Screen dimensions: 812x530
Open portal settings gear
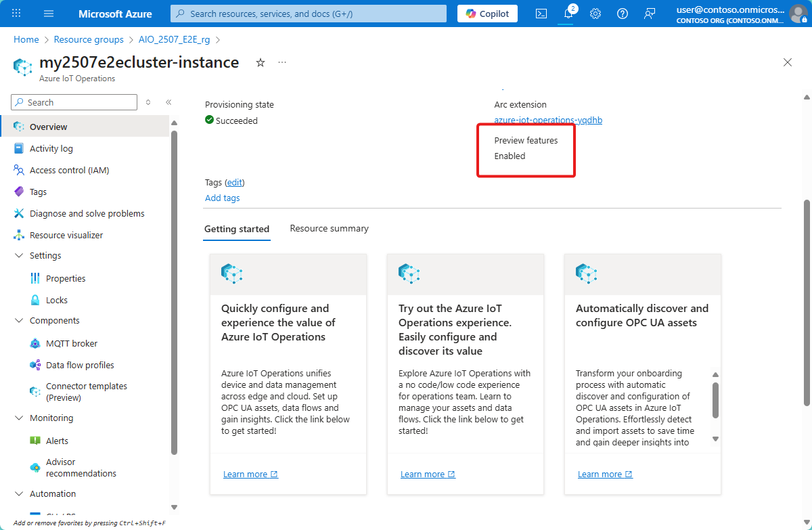595,14
